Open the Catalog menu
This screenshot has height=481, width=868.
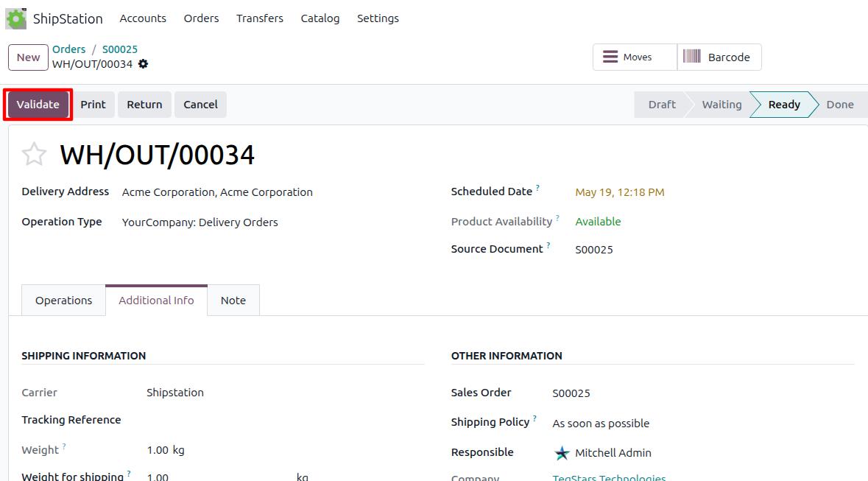click(320, 18)
